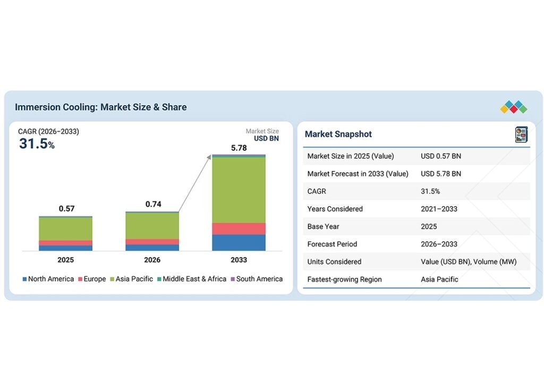Click the red Europe segment of 2033 bar
The image size is (544, 392).
pos(239,229)
